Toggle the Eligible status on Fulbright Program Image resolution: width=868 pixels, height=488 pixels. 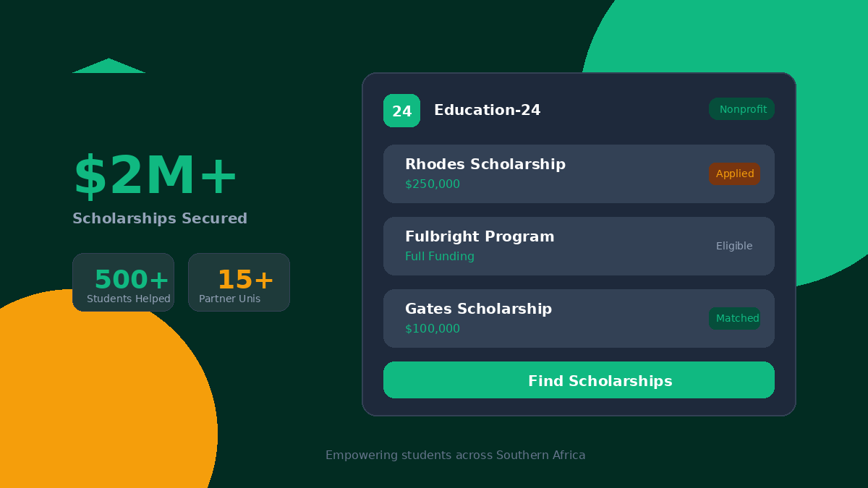coord(734,246)
